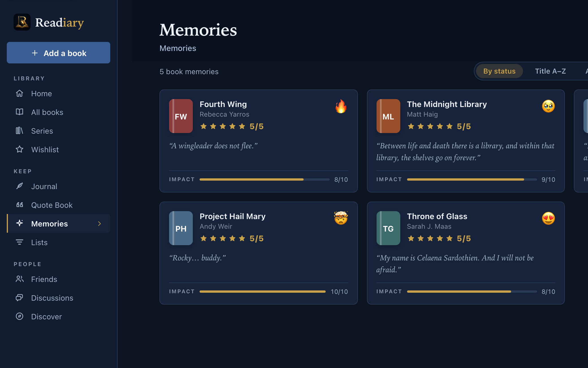Click the Discover compass icon
This screenshot has height=368, width=588.
(x=20, y=316)
